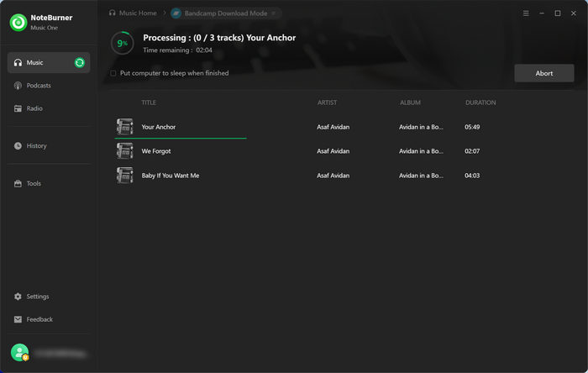This screenshot has height=373, width=588.
Task: Click the Podcasts microphone icon
Action: 18,86
